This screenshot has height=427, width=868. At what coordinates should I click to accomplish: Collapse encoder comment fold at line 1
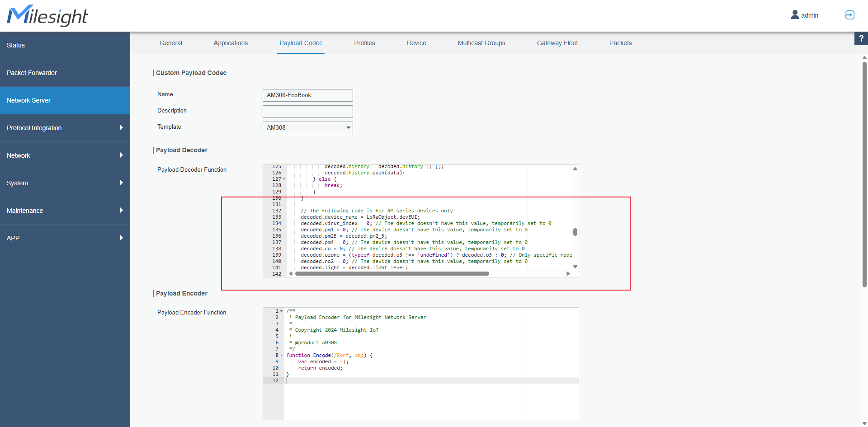(x=281, y=311)
